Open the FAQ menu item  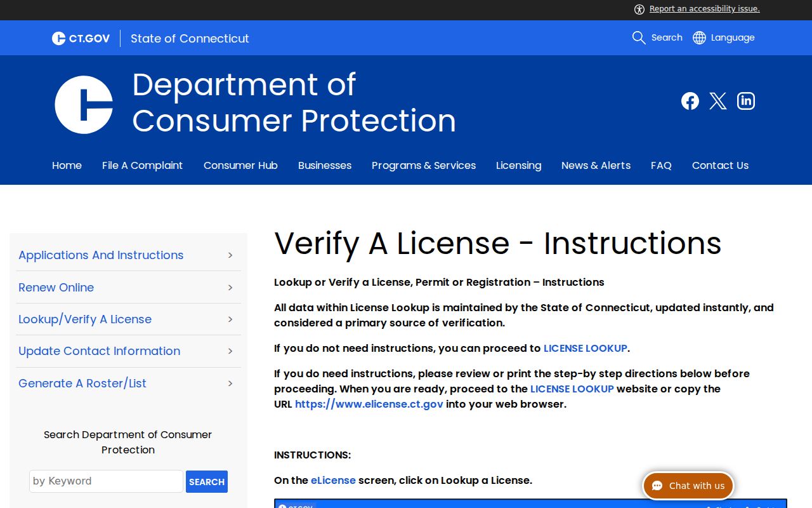pos(661,165)
